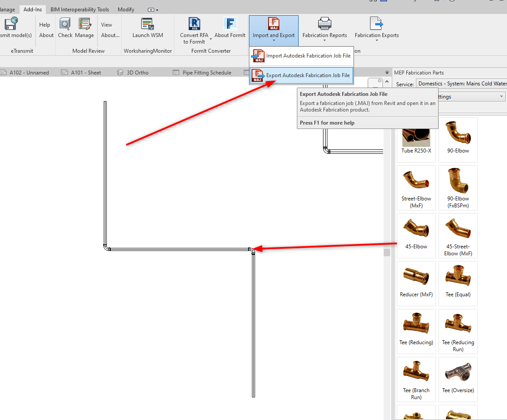The image size is (507, 420).
Task: Open Fabrication Reports dropdown
Action: pyautogui.click(x=325, y=29)
